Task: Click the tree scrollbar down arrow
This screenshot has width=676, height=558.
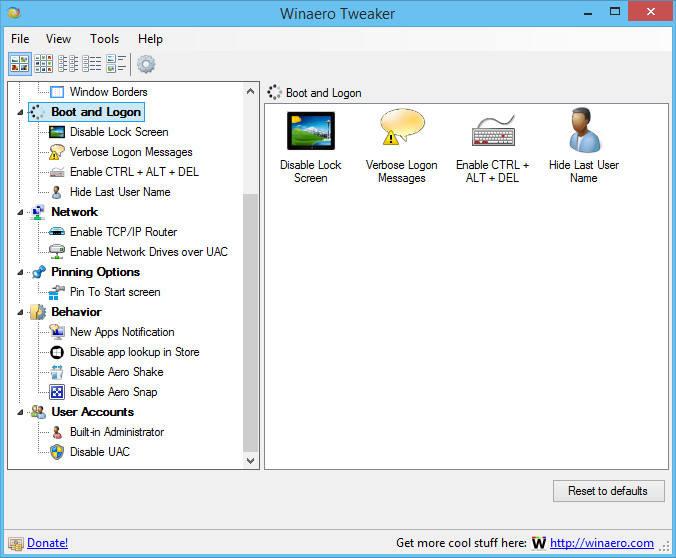Action: coord(250,461)
